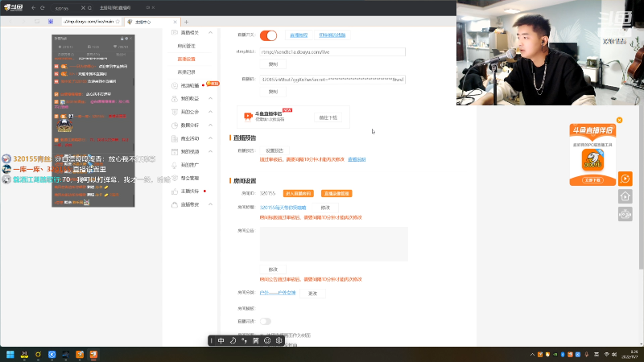
Task: Open the 查看说明 link
Action: pos(357,159)
